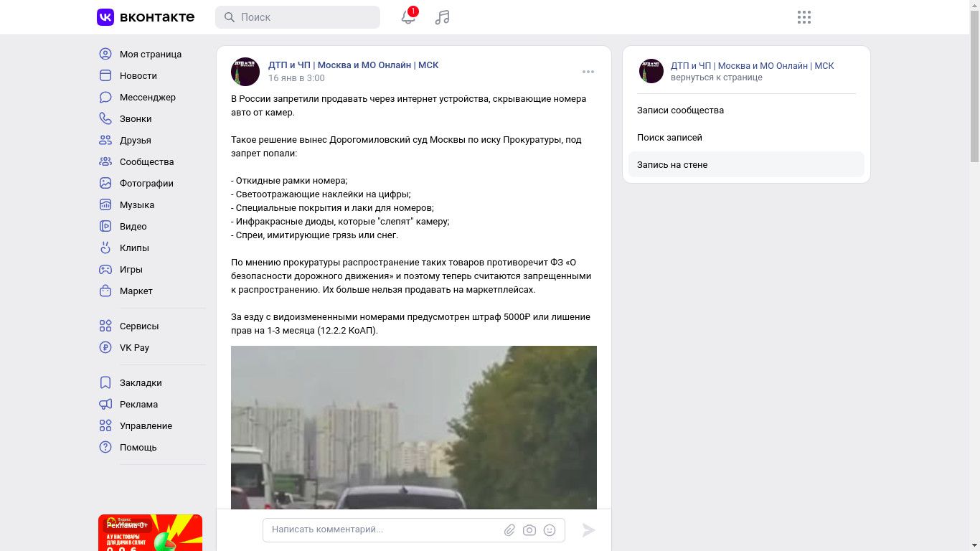
Task: Click the search input field
Action: (298, 17)
